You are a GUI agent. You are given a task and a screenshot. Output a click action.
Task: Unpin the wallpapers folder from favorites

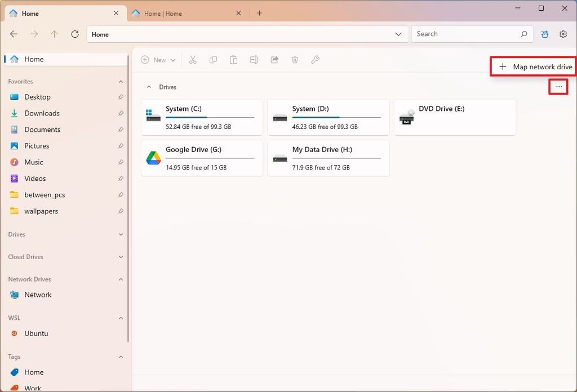(x=121, y=211)
